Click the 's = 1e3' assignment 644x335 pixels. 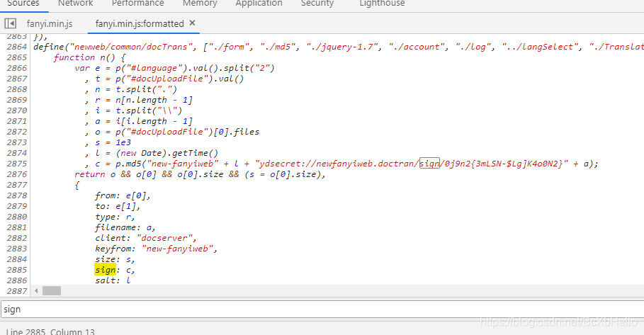point(113,142)
